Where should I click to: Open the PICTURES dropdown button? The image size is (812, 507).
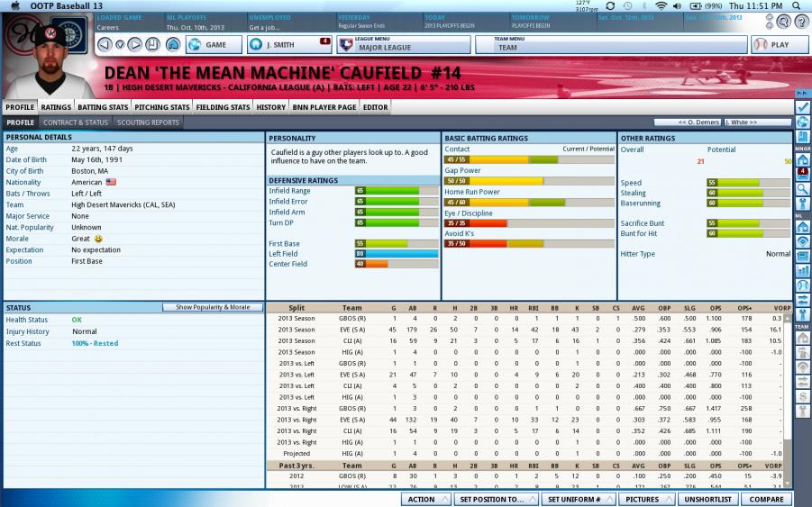[x=647, y=499]
